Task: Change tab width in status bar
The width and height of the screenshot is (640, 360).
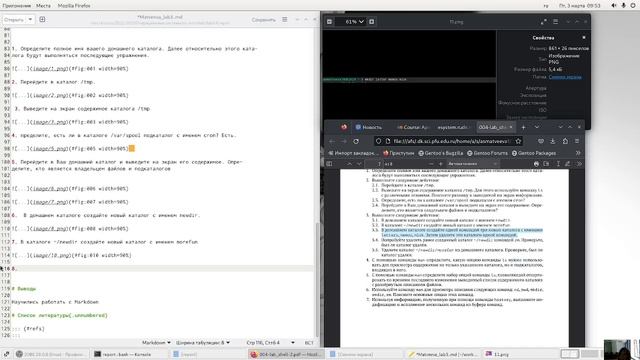Action: tap(203, 343)
